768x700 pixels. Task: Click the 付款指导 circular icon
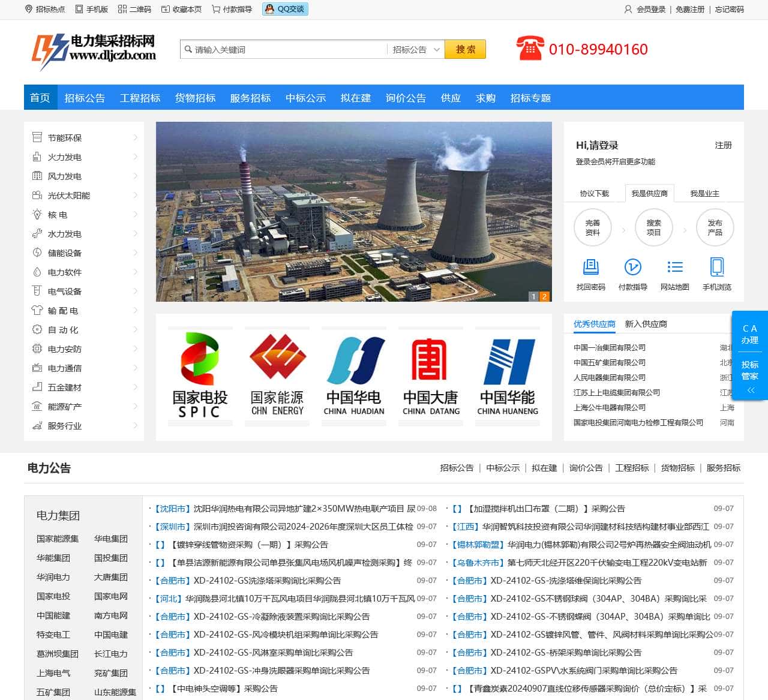(x=633, y=267)
